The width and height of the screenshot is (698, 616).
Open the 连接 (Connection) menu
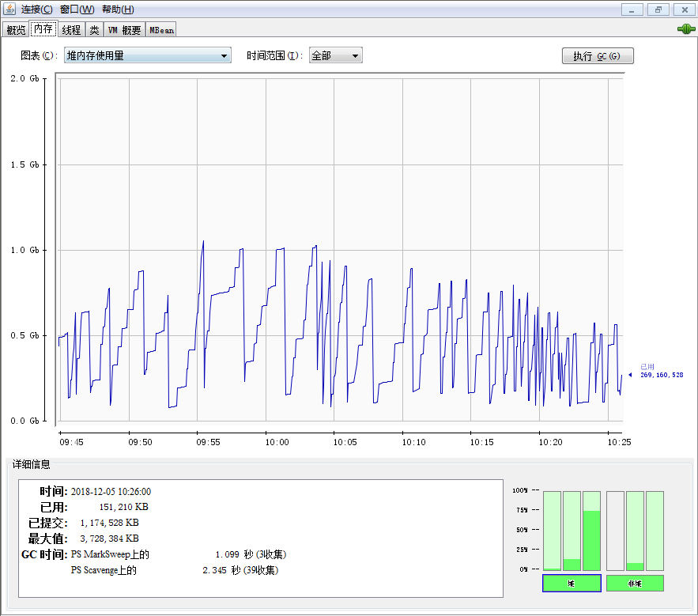click(x=37, y=9)
